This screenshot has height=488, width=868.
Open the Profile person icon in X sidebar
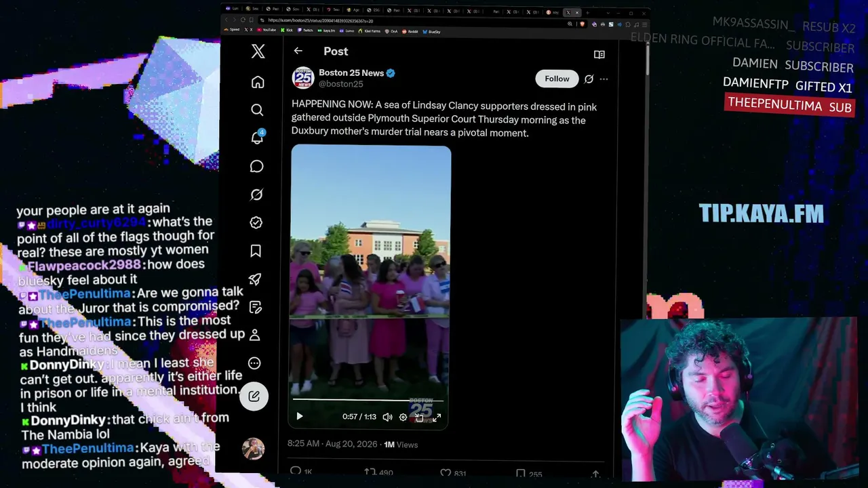tap(255, 335)
